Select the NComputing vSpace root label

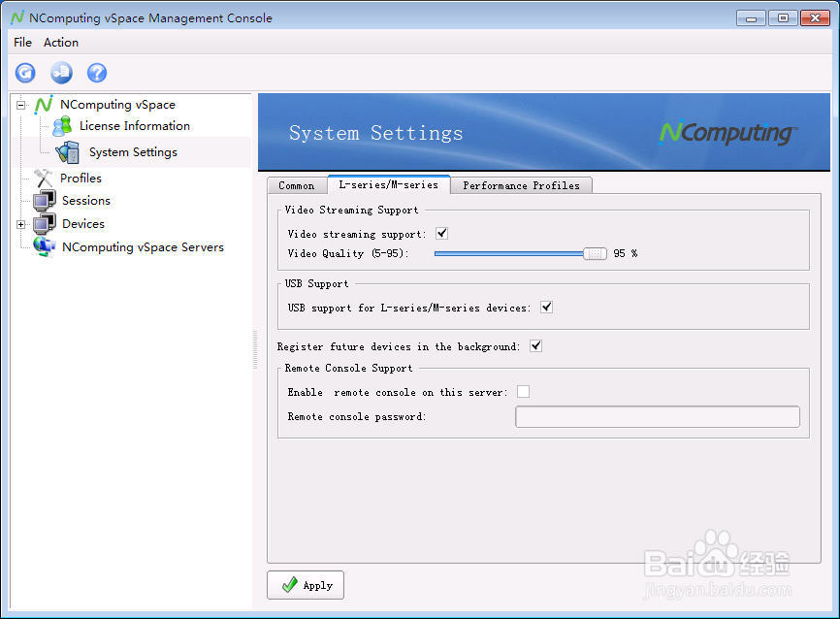tap(118, 105)
